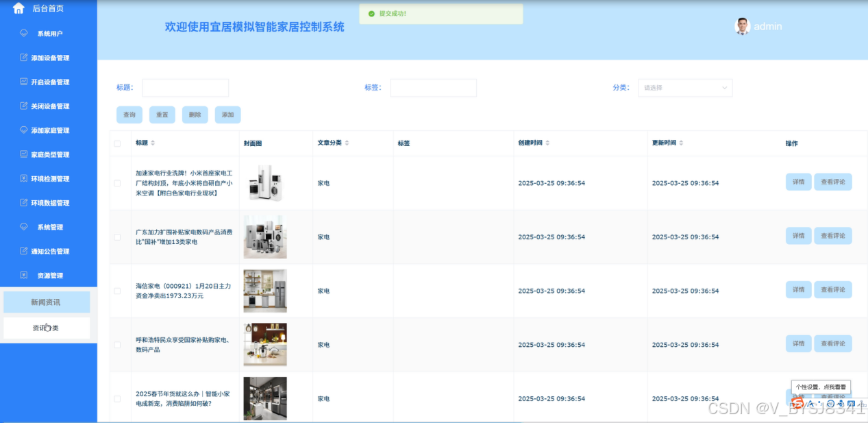Click the 个性设置，点我看看 tooltip
The height and width of the screenshot is (423, 868).
click(x=821, y=387)
